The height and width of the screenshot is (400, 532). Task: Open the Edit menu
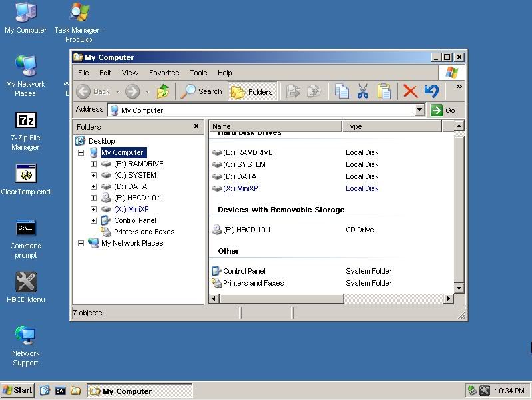point(105,73)
